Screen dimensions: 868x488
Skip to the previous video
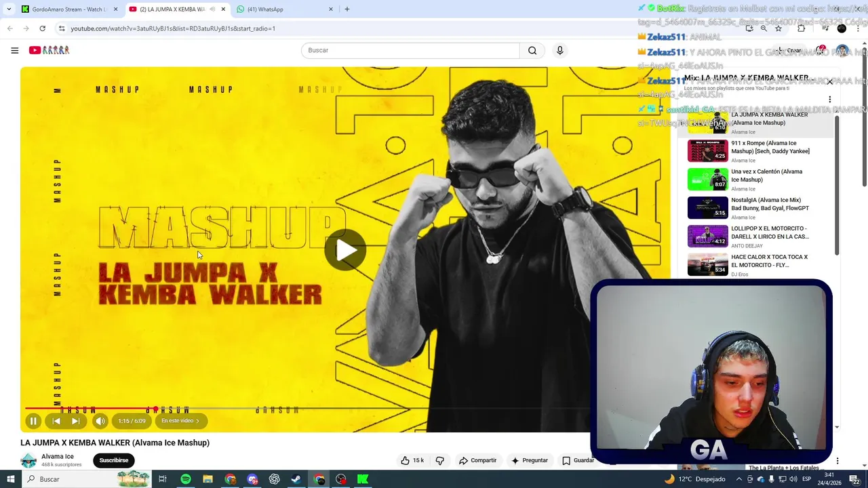(56, 421)
